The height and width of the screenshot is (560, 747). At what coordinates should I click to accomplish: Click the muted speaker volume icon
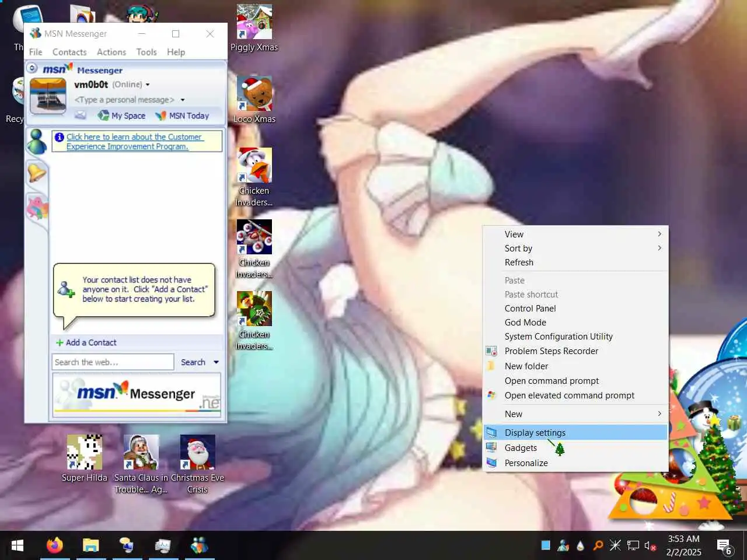(650, 546)
